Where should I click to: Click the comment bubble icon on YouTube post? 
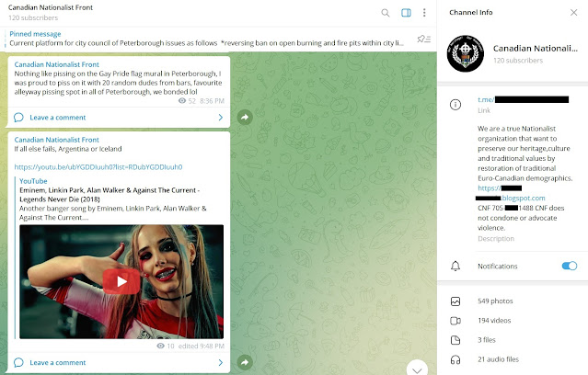pos(18,362)
